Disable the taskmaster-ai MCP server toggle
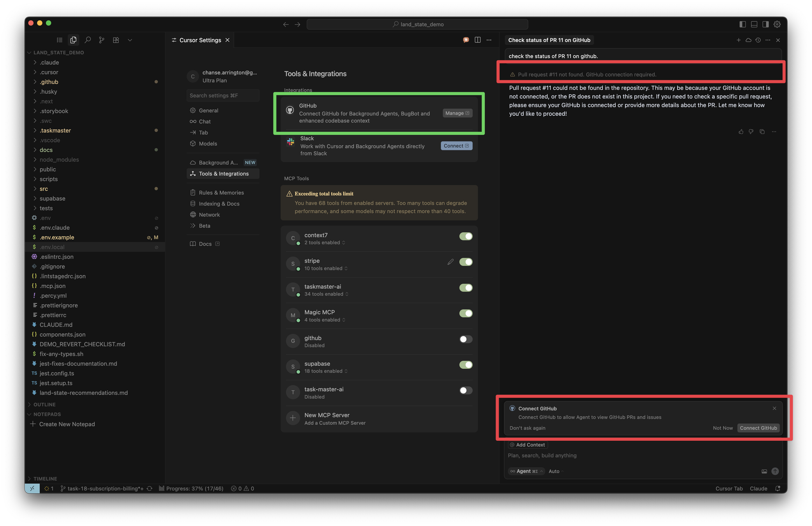The height and width of the screenshot is (526, 812). point(466,288)
